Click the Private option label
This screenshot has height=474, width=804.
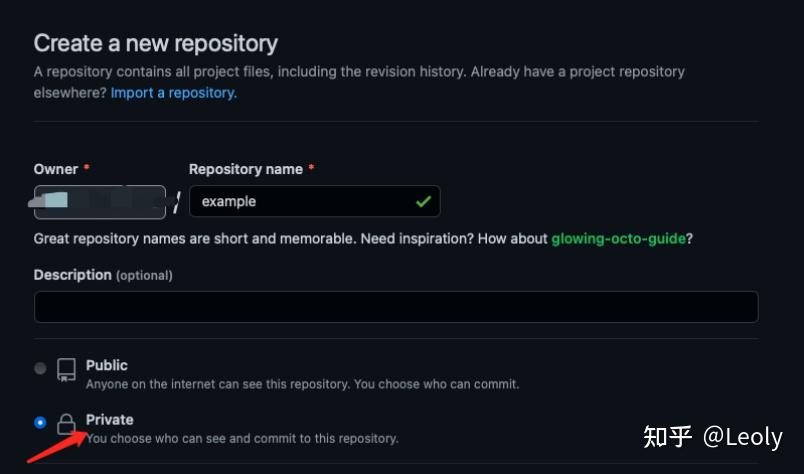point(110,419)
